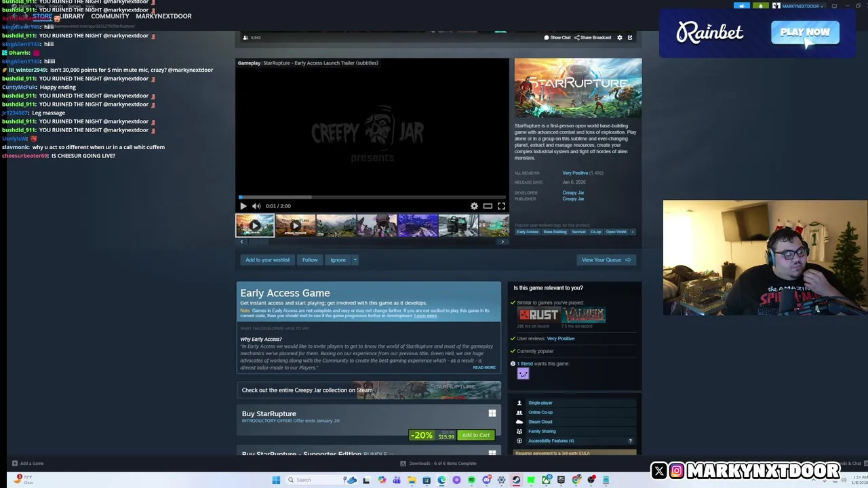Open the Creepy Jar collection banner
Image resolution: width=868 pixels, height=488 pixels.
point(369,390)
